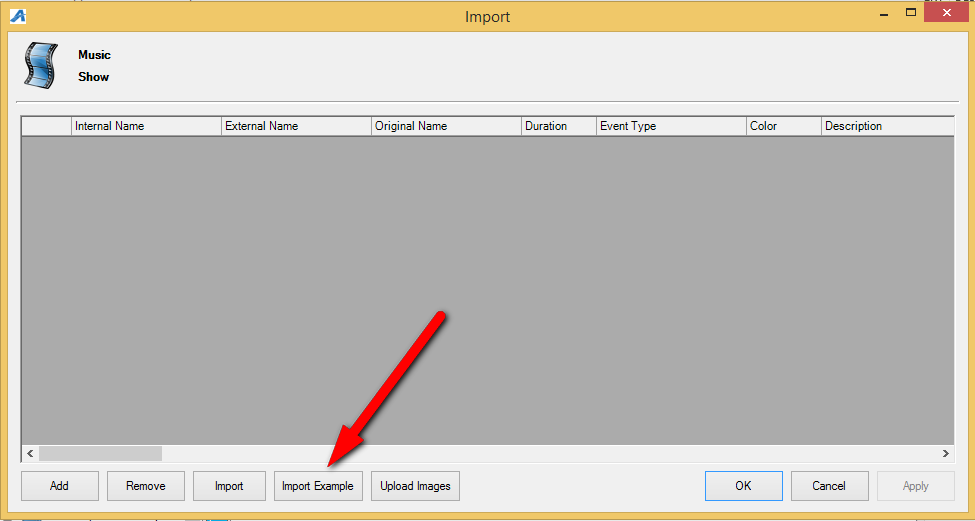
Task: Sort by External Name column header
Action: (297, 126)
